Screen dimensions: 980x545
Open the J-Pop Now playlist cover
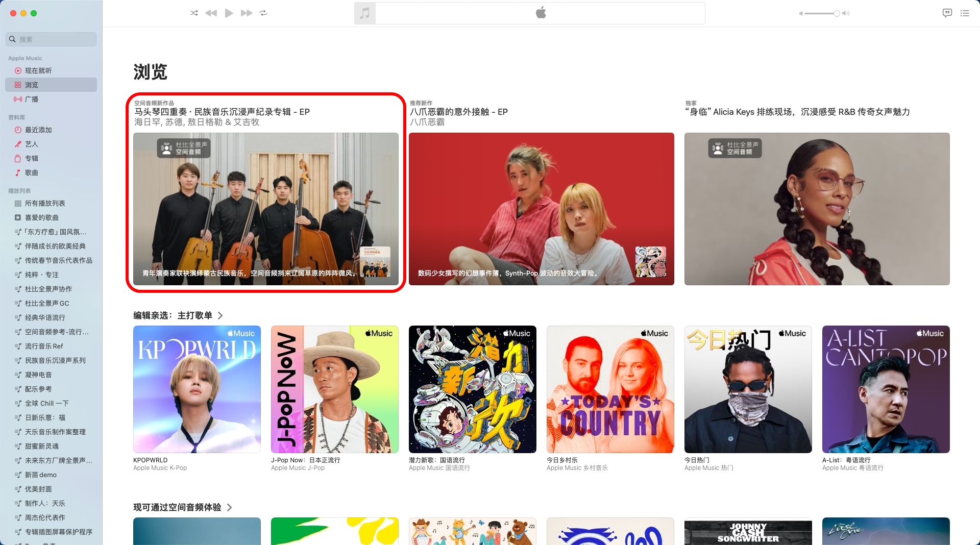coord(335,389)
